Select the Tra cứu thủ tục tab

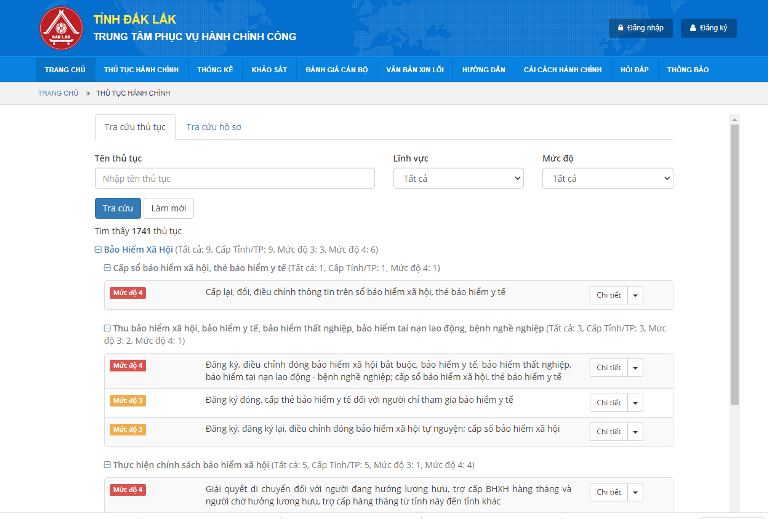(x=135, y=127)
